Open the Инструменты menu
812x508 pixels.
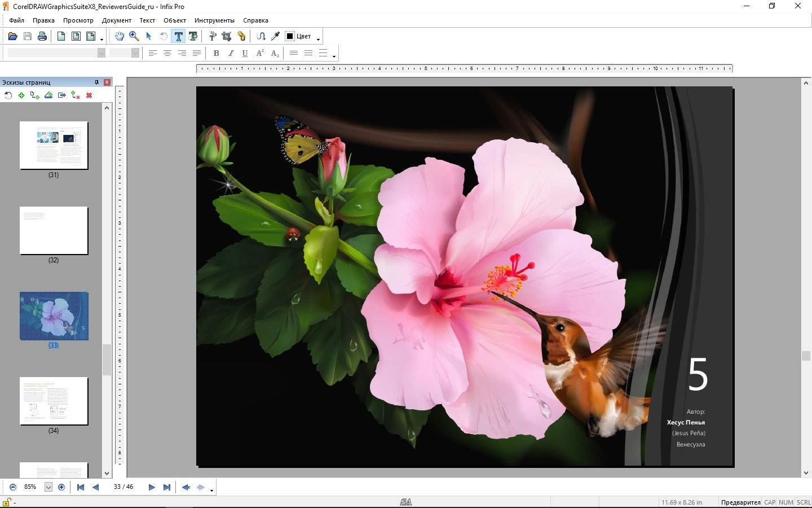(214, 20)
